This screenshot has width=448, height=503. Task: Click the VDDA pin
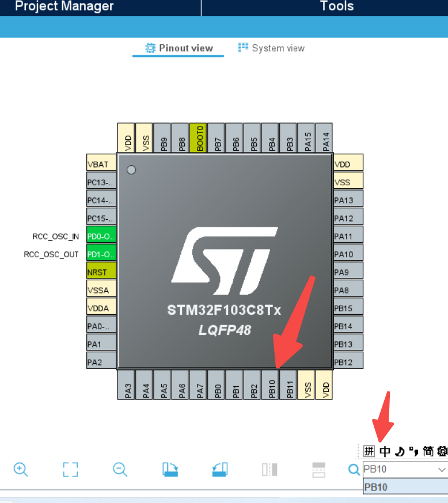pyautogui.click(x=101, y=306)
